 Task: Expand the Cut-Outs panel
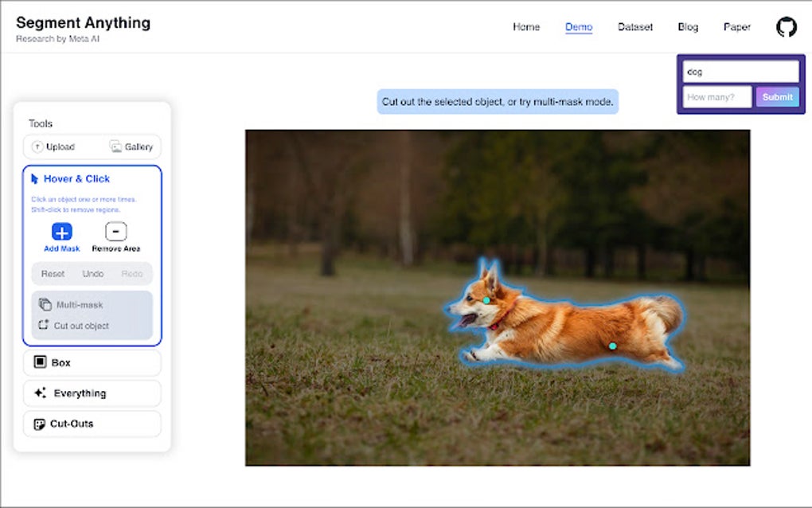point(92,424)
